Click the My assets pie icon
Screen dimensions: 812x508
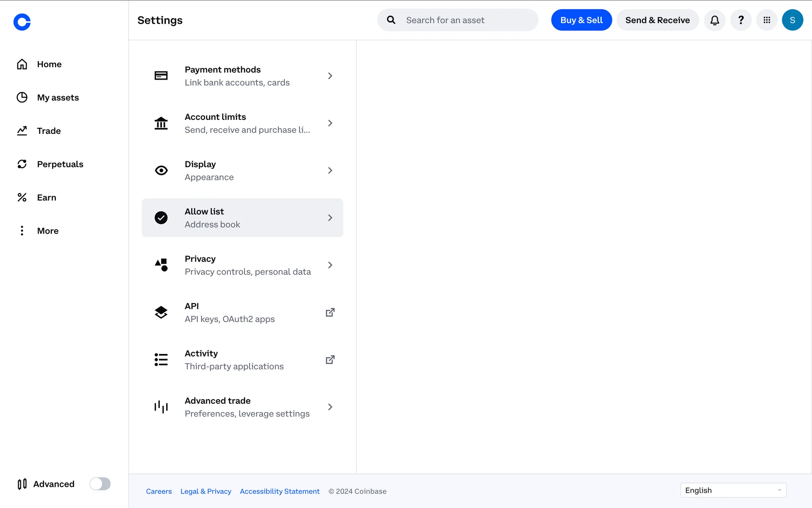(22, 97)
